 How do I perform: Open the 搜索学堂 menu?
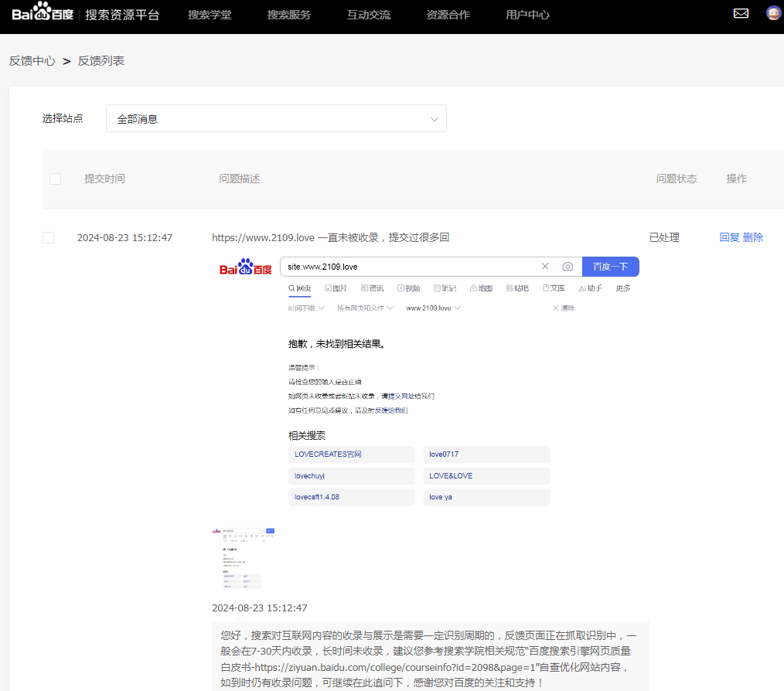point(210,15)
